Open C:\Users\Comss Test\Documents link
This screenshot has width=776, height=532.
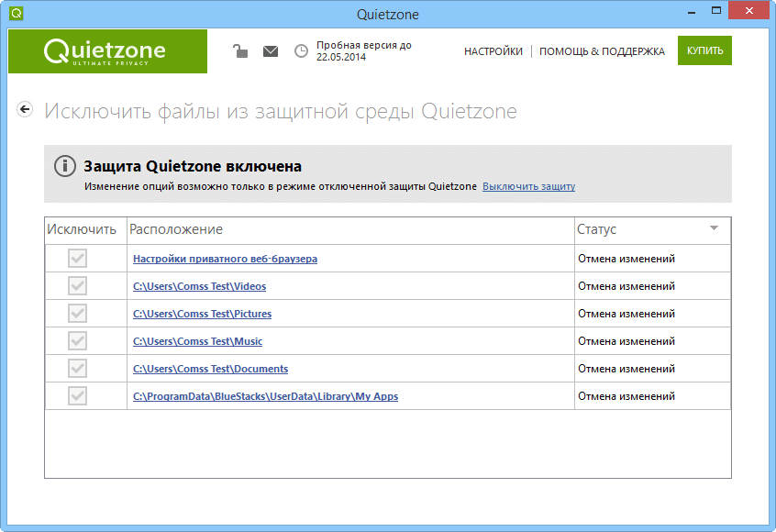point(210,369)
